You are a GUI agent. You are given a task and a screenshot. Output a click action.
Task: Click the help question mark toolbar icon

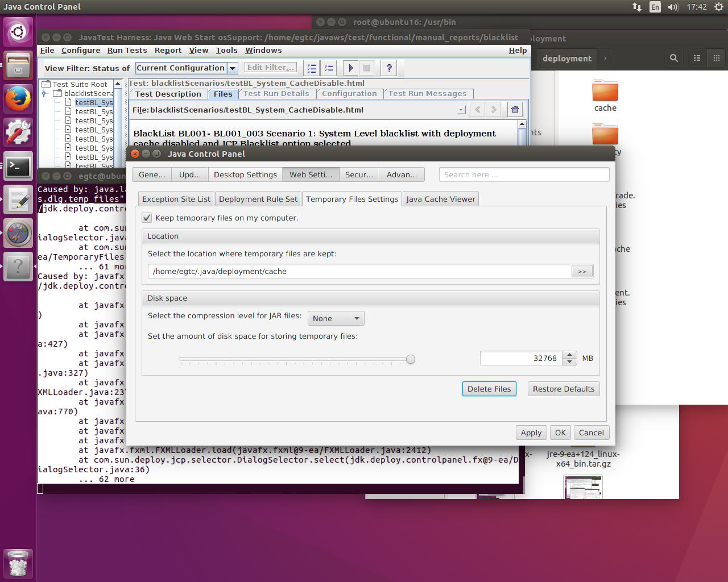click(x=389, y=68)
